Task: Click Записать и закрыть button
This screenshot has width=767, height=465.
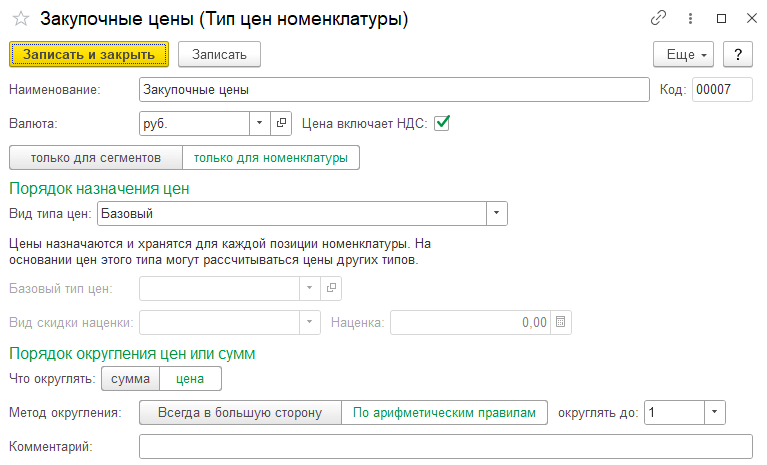Action: coord(89,54)
